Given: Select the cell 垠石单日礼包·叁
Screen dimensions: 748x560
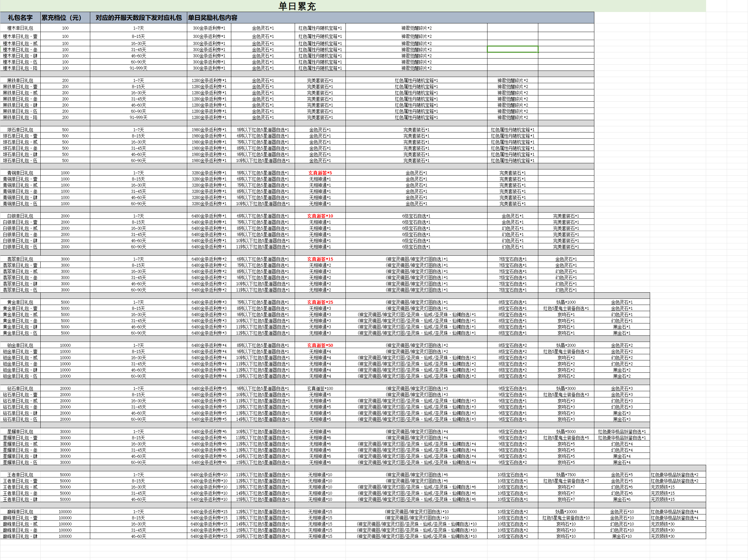Looking at the screenshot, I should coord(20,148).
